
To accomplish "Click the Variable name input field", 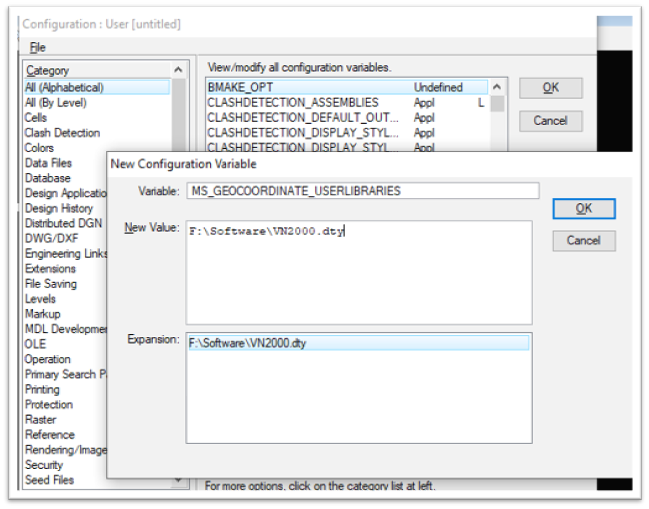I will 362,190.
